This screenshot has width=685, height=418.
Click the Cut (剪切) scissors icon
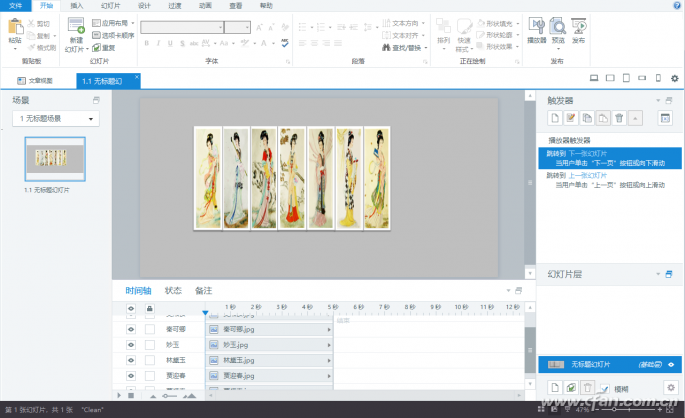[31, 23]
